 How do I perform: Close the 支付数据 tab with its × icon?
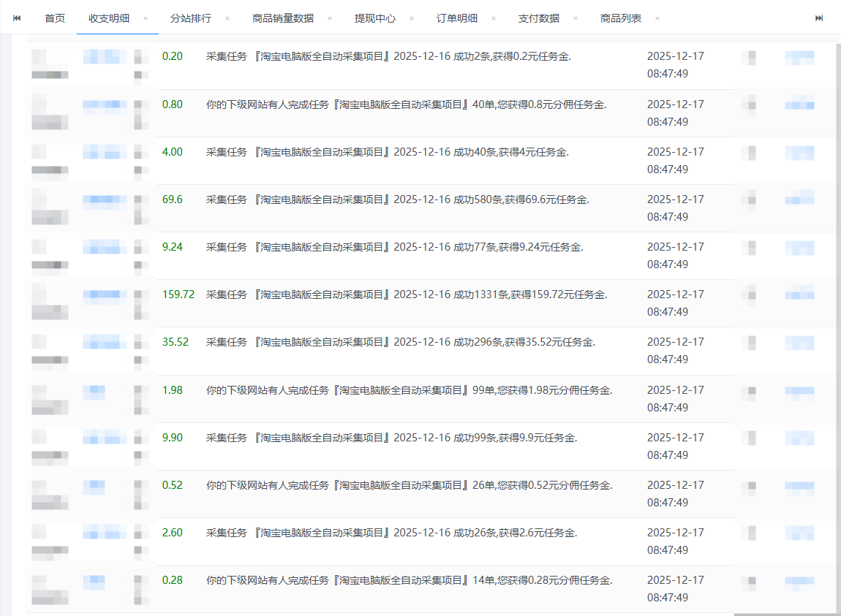(577, 18)
